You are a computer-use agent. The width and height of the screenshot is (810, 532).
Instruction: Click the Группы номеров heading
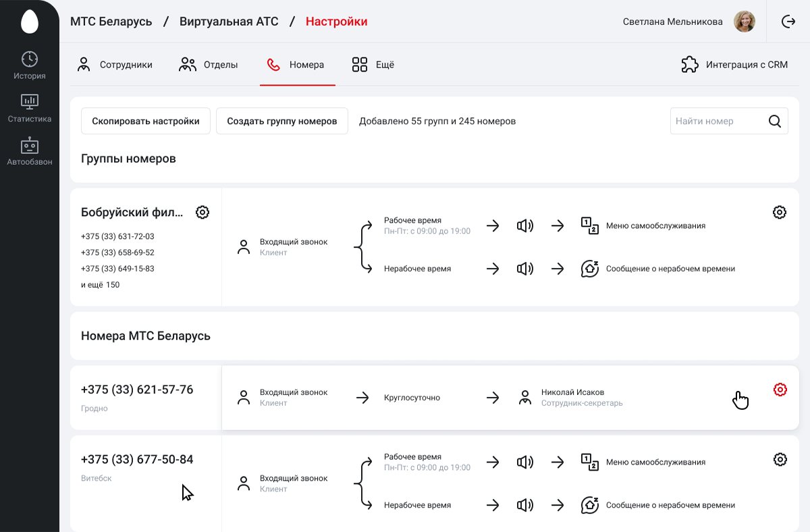(x=128, y=159)
